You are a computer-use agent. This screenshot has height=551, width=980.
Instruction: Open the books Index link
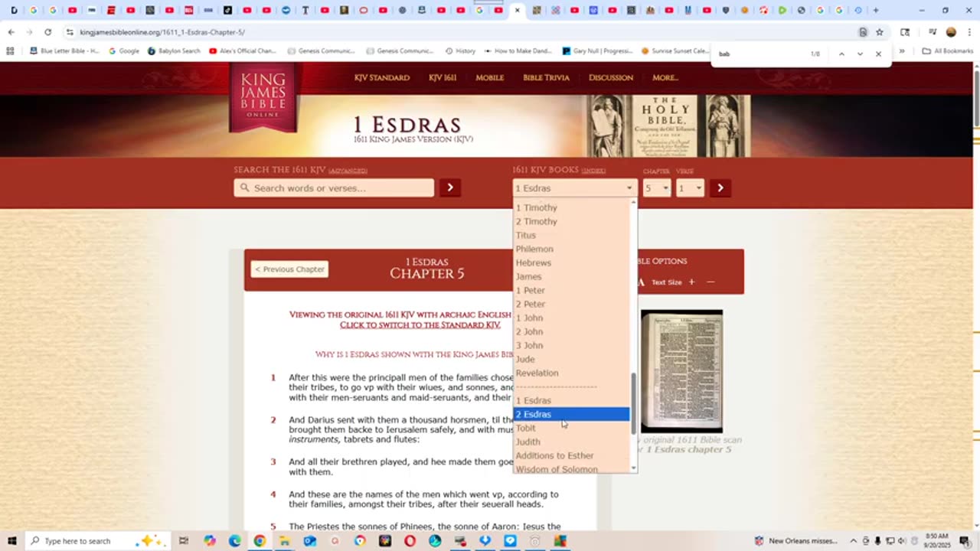point(593,171)
